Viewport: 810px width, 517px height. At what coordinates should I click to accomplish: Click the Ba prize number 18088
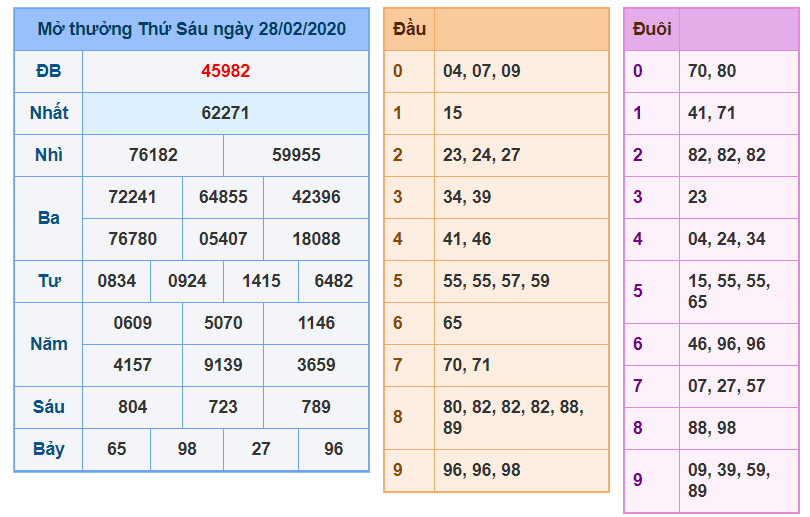[316, 239]
